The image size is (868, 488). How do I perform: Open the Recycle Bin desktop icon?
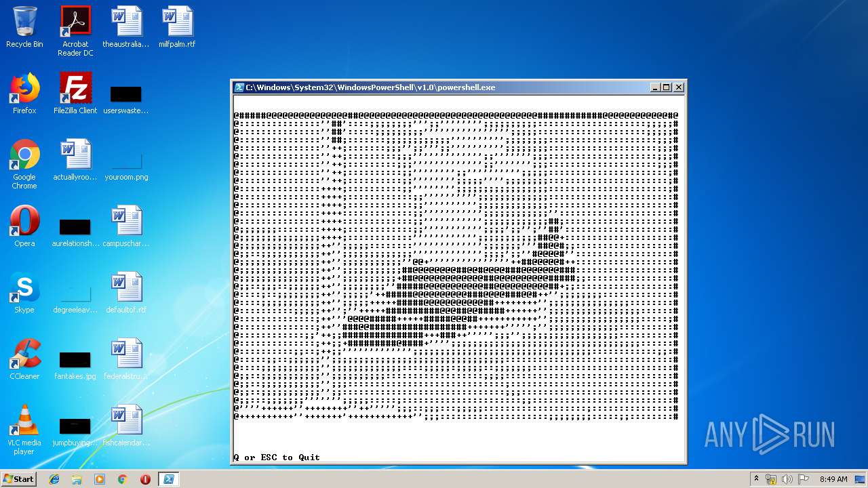click(24, 27)
